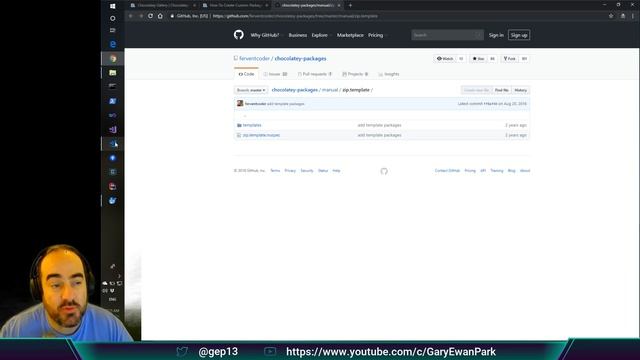Click Marketplace in the GitHub header
Viewport: 640px width, 360px height.
tap(350, 35)
